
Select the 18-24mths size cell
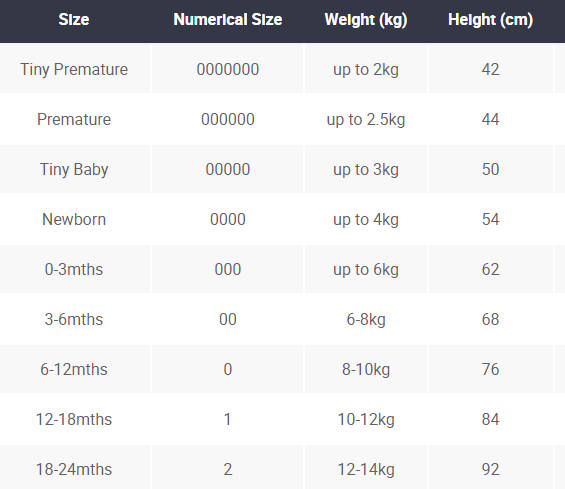point(74,469)
